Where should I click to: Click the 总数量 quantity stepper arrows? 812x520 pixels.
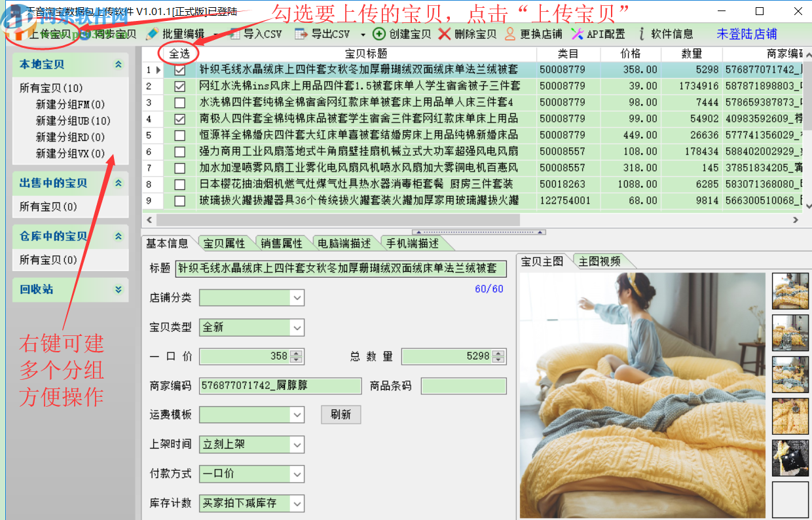tap(499, 356)
